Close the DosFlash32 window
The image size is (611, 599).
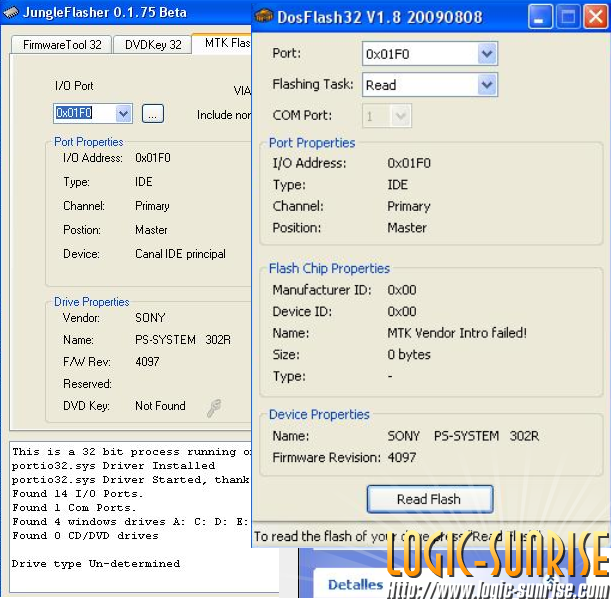596,17
